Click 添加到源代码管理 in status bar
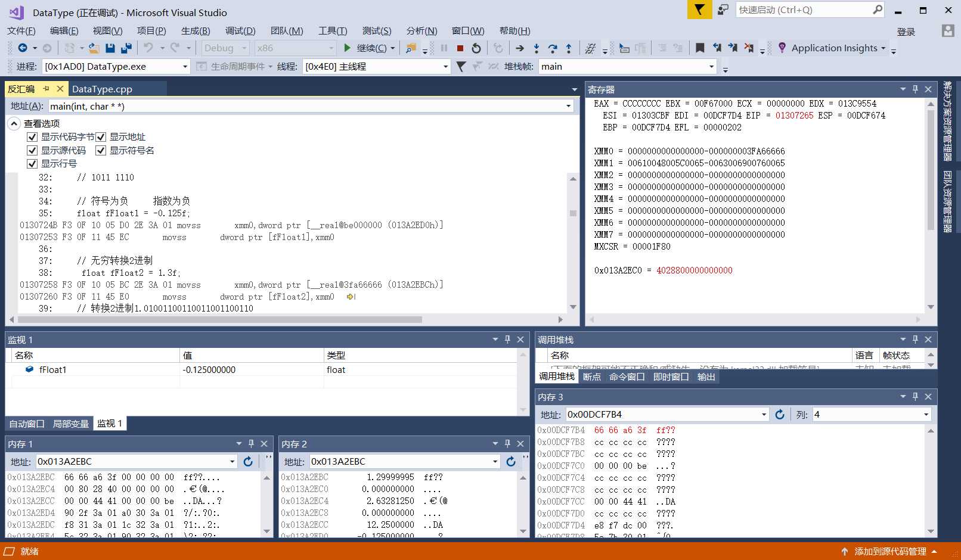Viewport: 961px width, 560px height. (x=889, y=552)
